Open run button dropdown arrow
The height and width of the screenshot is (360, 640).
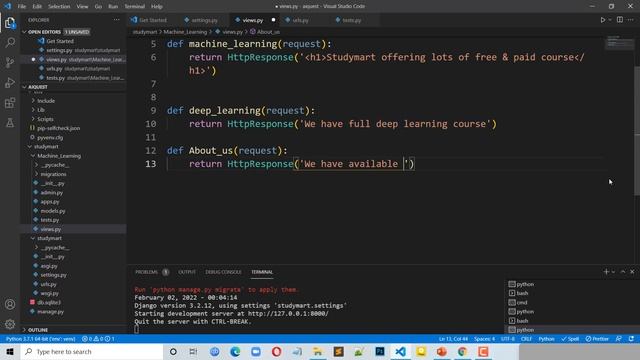tap(610, 20)
